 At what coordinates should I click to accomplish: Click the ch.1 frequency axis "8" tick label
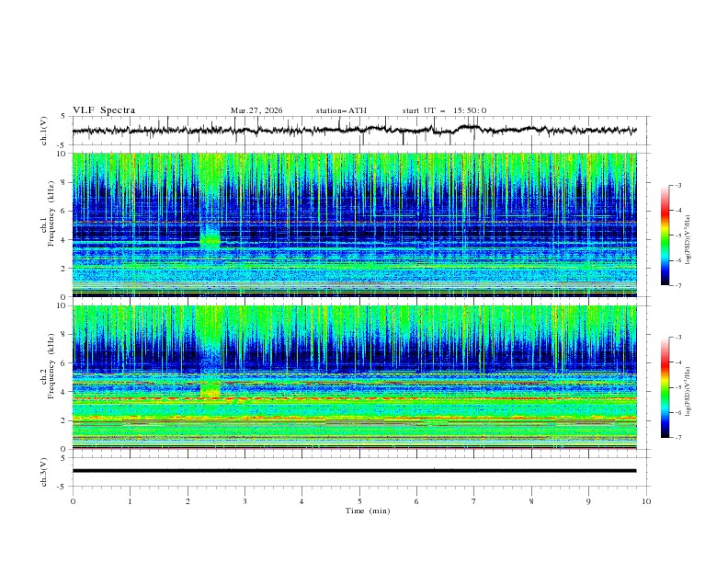(65, 182)
